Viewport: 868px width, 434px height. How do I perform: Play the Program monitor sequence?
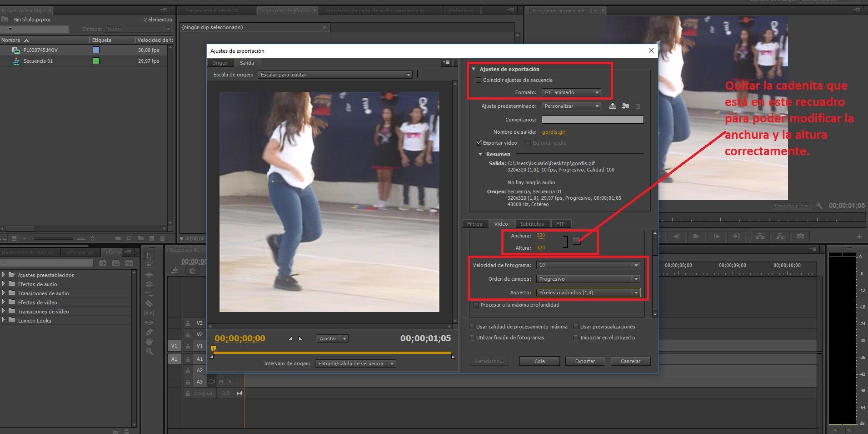(696, 236)
